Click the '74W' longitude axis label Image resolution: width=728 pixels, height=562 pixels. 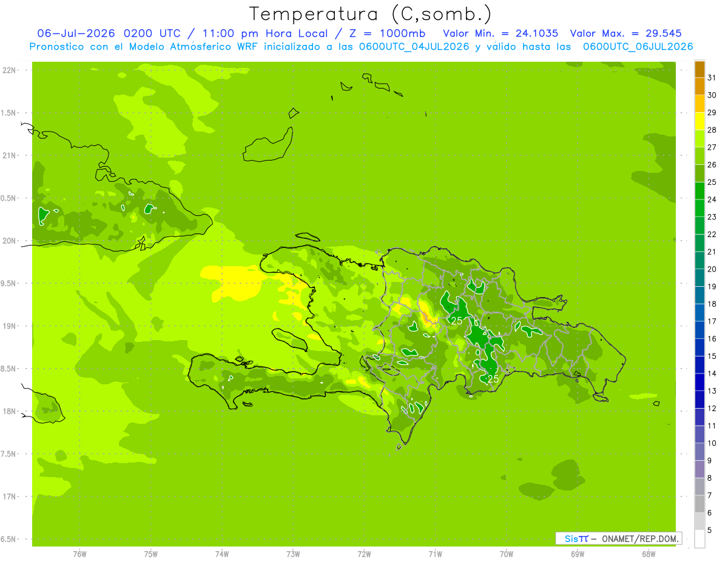[222, 554]
